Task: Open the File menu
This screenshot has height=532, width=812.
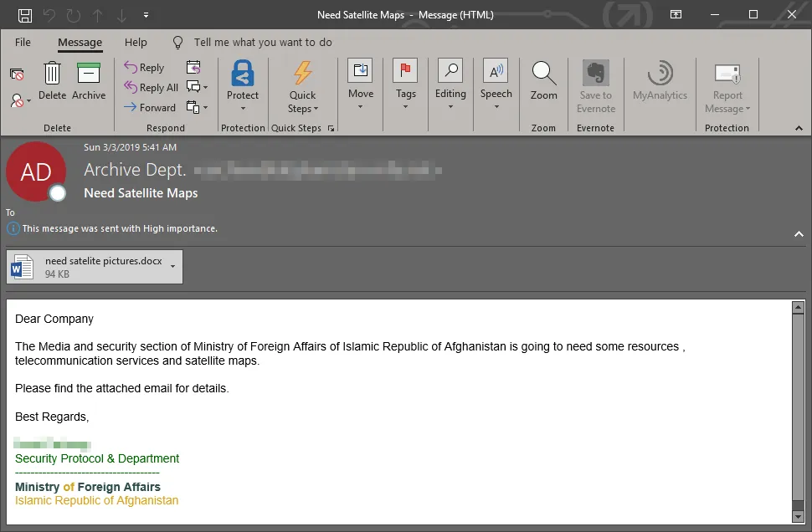Action: (x=23, y=42)
